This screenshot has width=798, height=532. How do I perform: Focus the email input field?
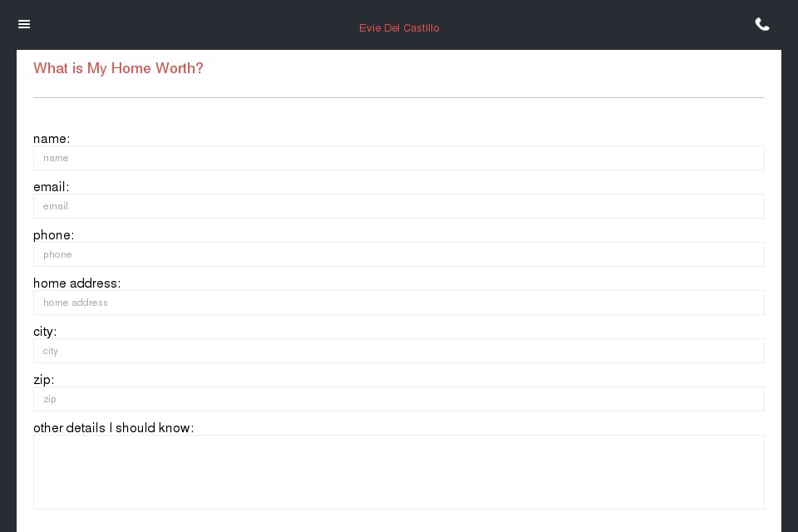(x=398, y=206)
